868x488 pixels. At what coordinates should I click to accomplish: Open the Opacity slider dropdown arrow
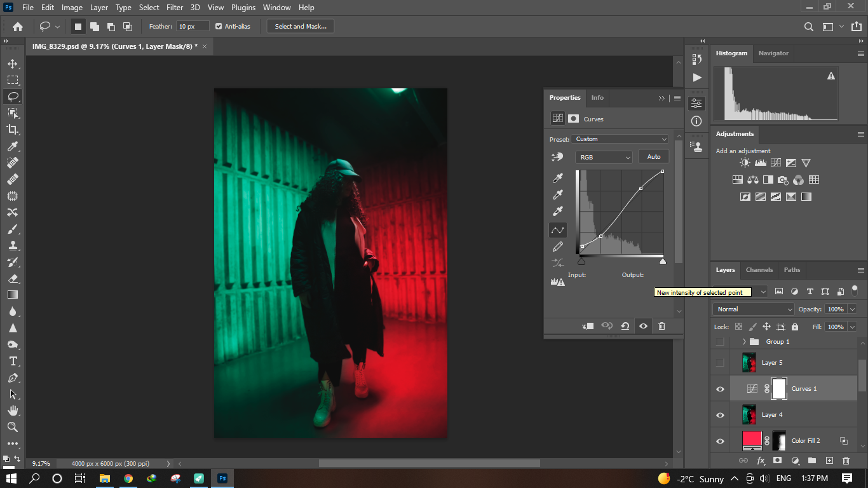(x=852, y=309)
